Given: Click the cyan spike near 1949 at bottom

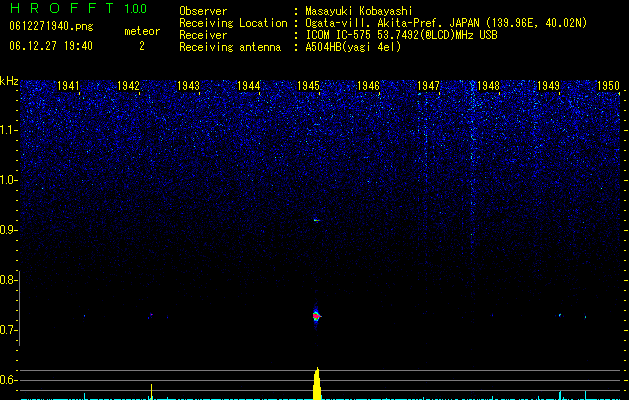Looking at the screenshot, I should pos(560,395).
